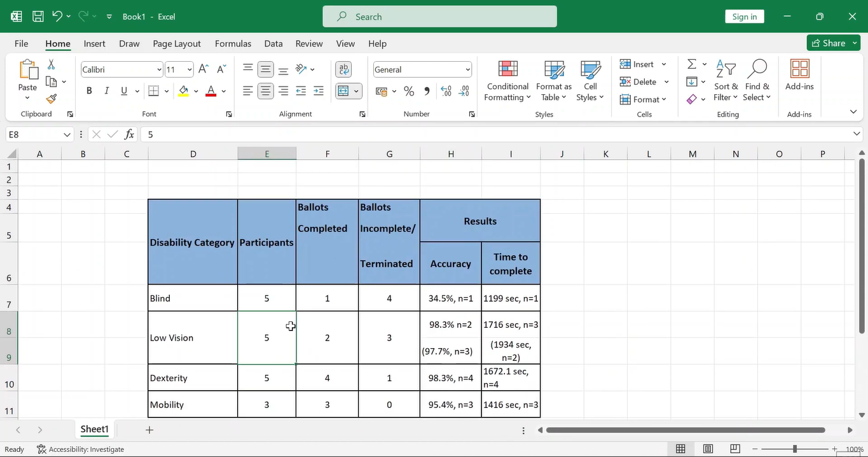Toggle Align Right
Image resolution: width=868 pixels, height=457 pixels.
click(x=284, y=91)
